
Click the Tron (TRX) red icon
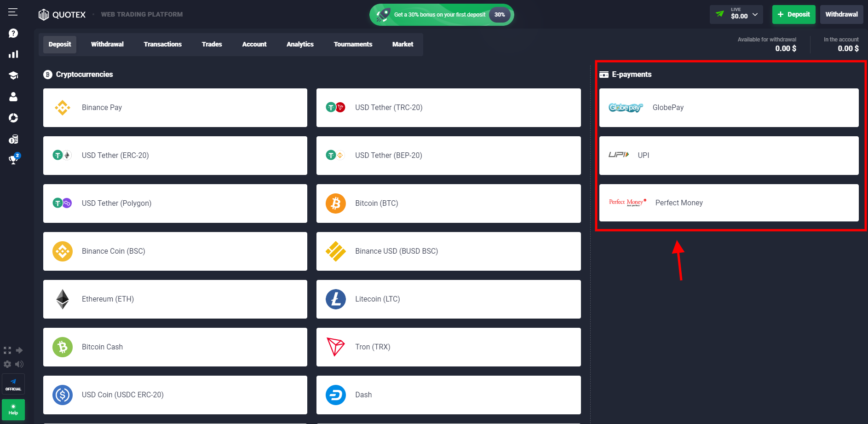tap(335, 347)
